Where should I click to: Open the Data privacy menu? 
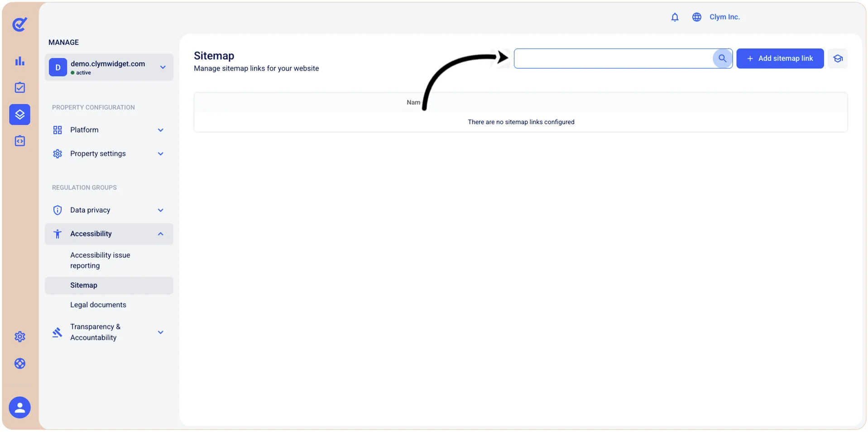tap(109, 210)
